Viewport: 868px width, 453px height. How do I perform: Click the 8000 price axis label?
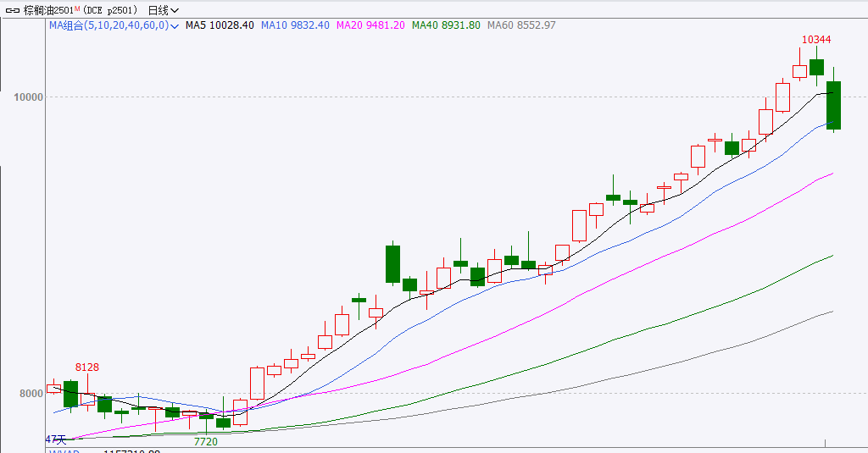[30, 394]
